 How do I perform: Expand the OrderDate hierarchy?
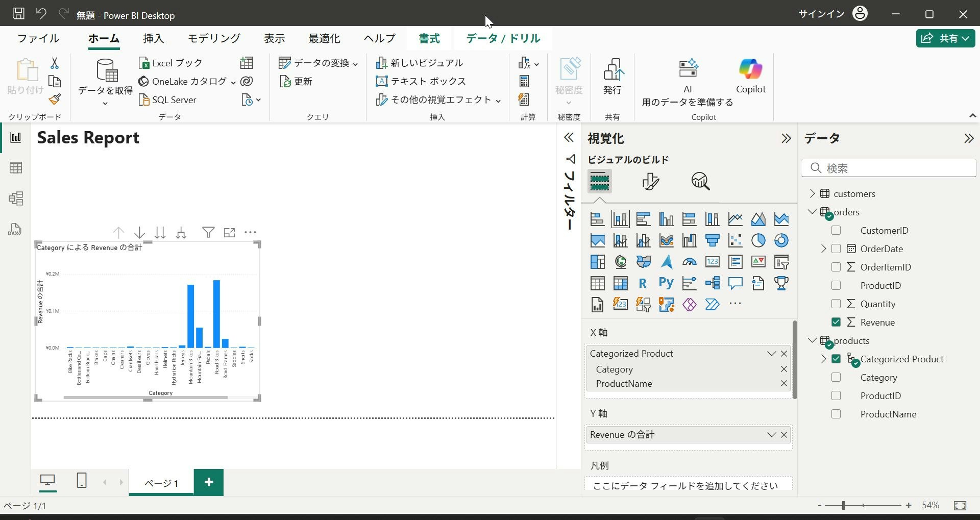(823, 249)
